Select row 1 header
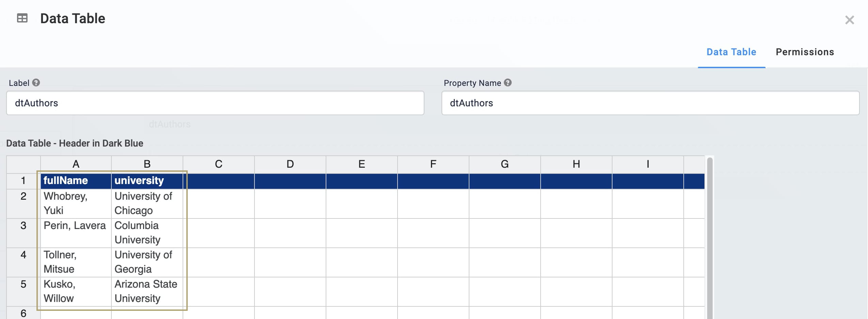The width and height of the screenshot is (868, 319). coord(24,181)
